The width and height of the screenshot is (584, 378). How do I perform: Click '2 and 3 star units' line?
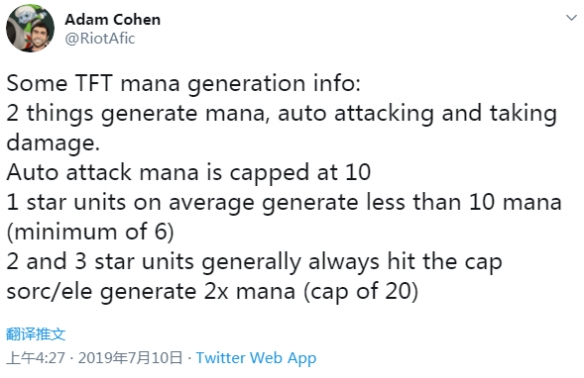click(x=254, y=262)
